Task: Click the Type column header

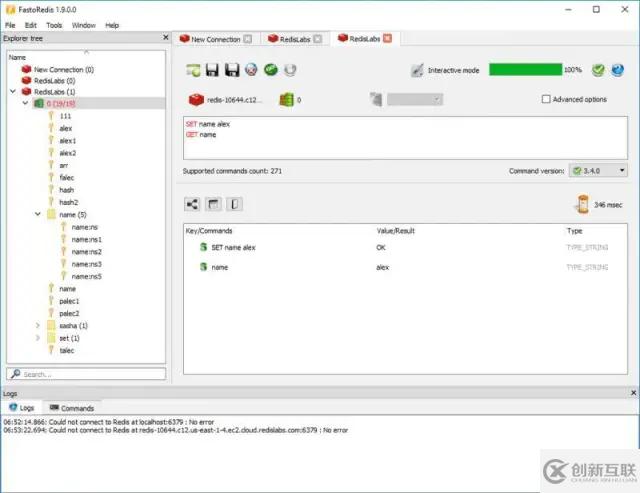Action: [574, 231]
